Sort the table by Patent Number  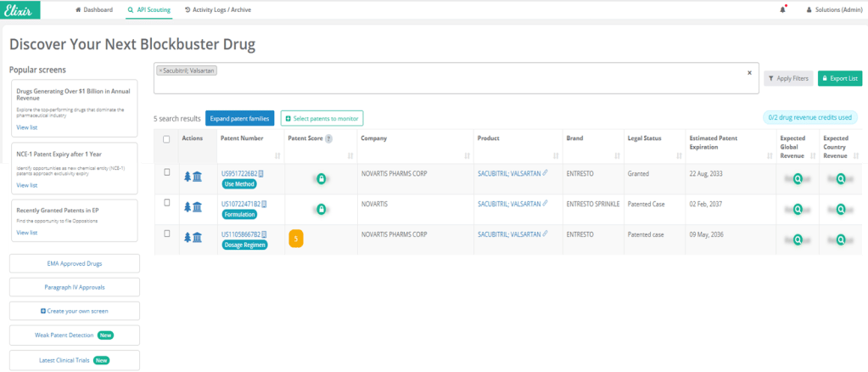tap(277, 155)
